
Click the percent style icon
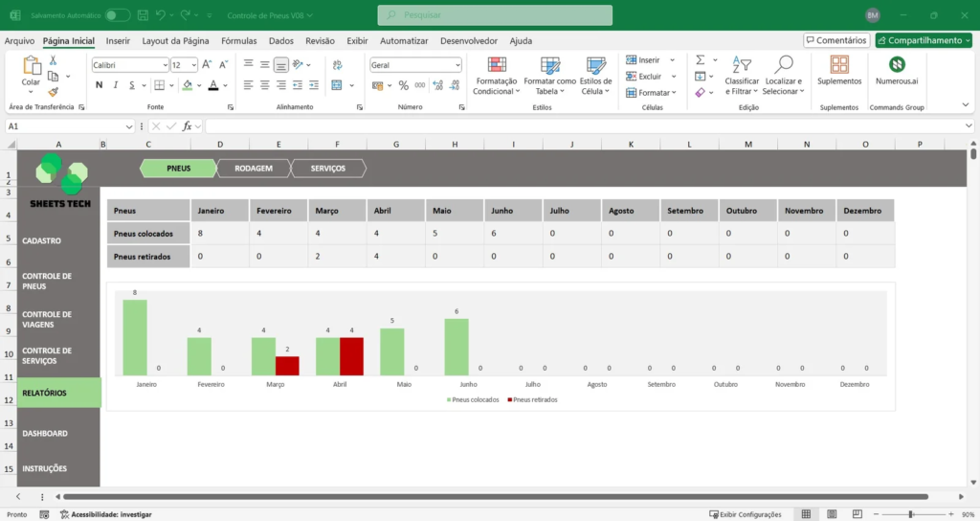click(404, 85)
